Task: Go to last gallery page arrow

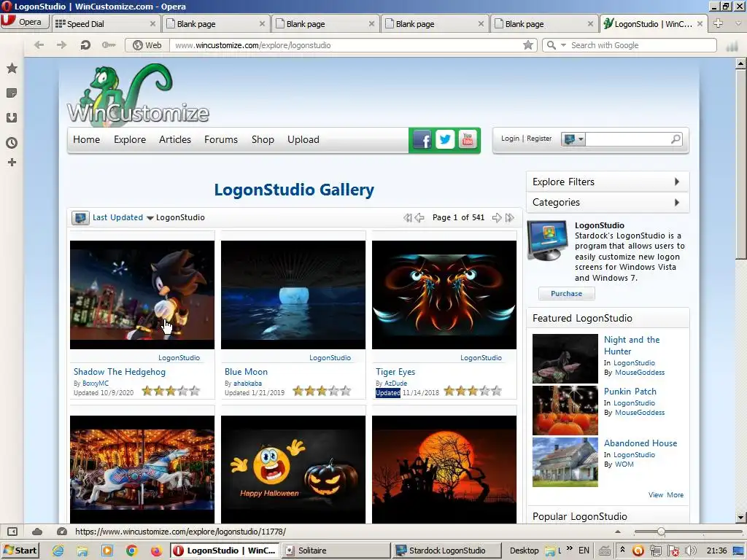Action: (x=510, y=217)
